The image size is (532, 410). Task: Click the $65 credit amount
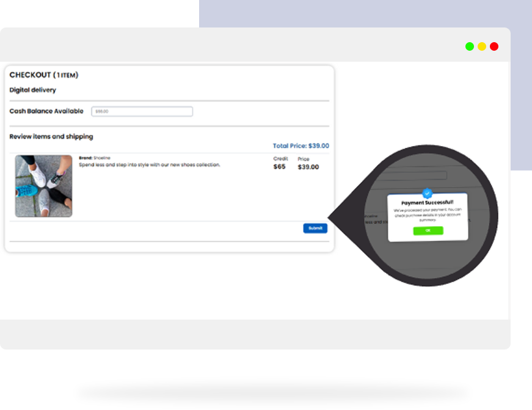[279, 167]
